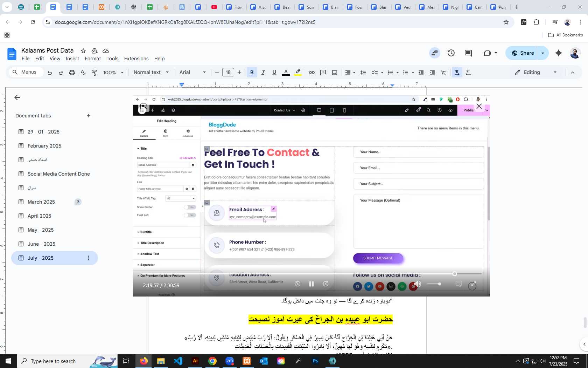The height and width of the screenshot is (368, 588).
Task: Open the text color picker
Action: (x=286, y=73)
